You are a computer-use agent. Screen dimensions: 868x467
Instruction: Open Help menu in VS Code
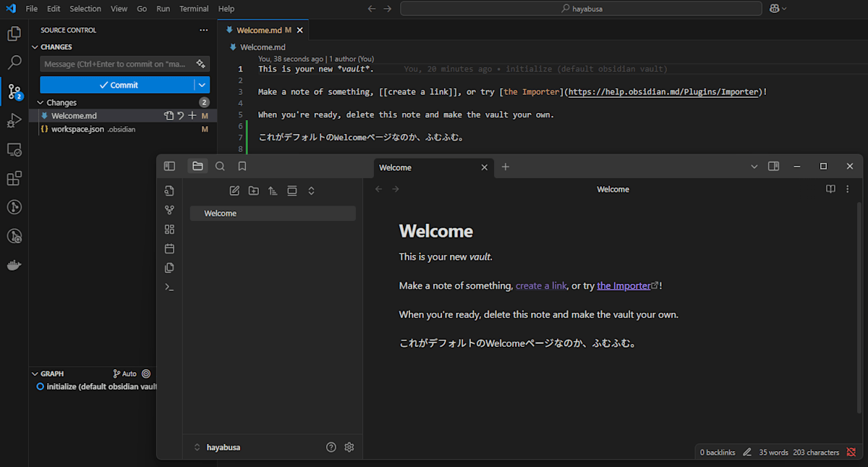coord(226,9)
